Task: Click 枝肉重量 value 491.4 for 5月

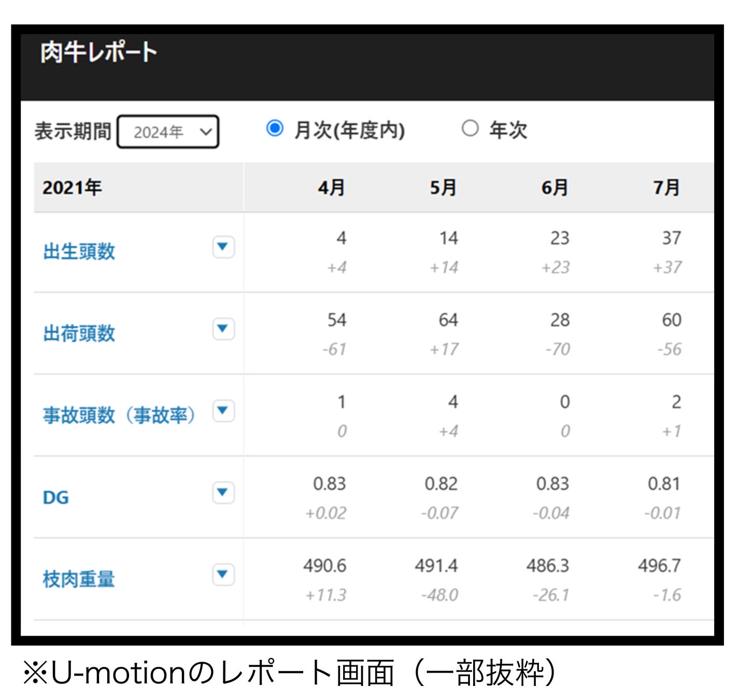Action: pos(436,566)
